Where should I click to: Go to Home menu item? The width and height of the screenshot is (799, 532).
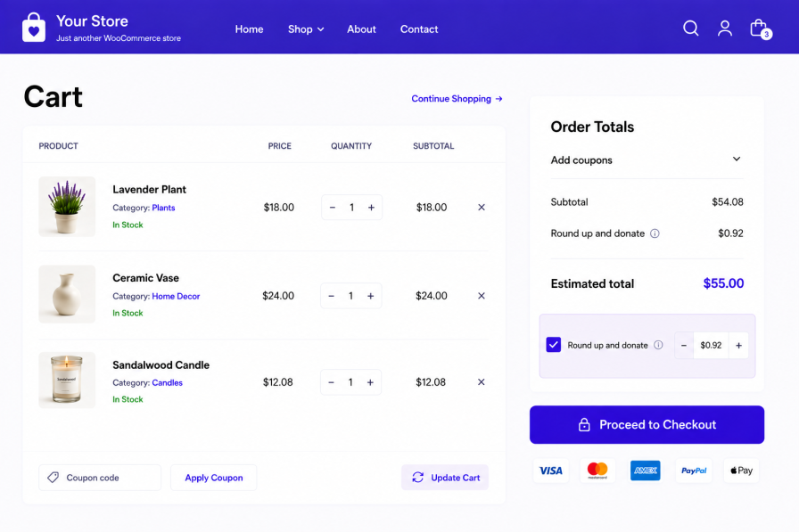[x=249, y=29]
